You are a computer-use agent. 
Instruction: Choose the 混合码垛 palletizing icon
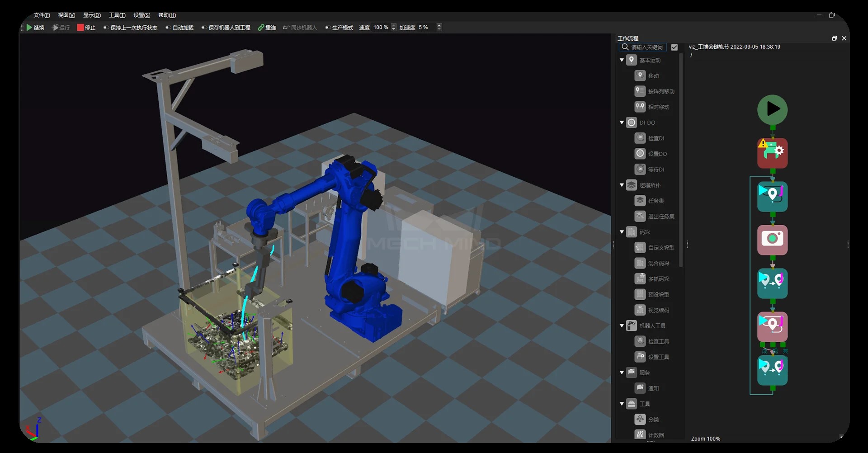(x=640, y=263)
